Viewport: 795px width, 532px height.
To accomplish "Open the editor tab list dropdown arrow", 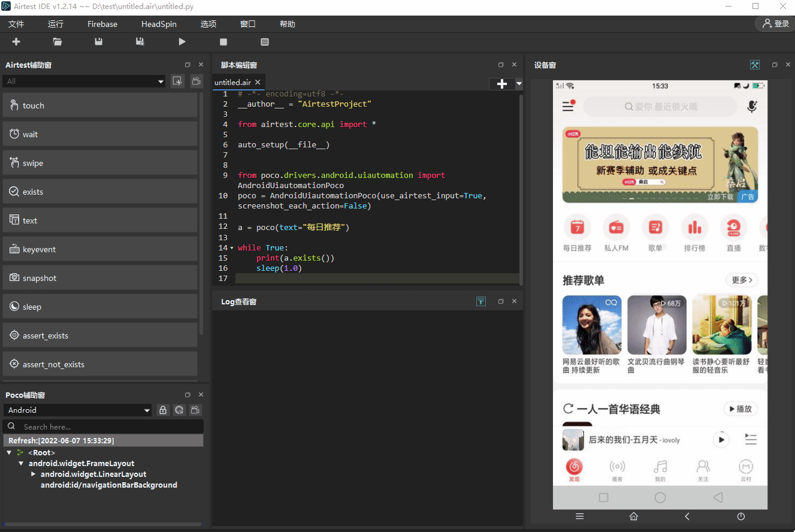I will (519, 84).
